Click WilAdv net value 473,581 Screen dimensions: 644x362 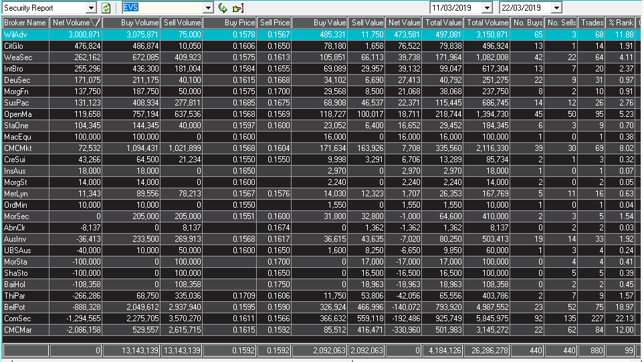click(x=406, y=35)
